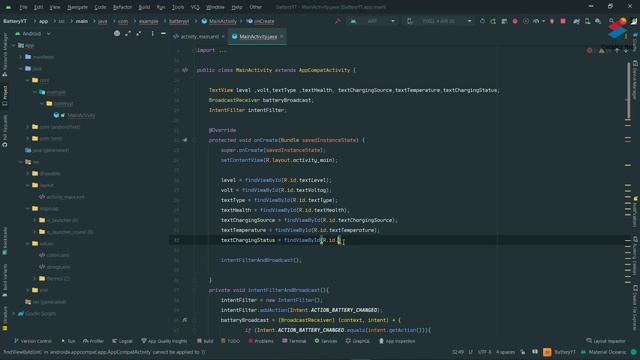The width and height of the screenshot is (640, 360).
Task: Select strings.xml in values folder
Action: (58, 267)
